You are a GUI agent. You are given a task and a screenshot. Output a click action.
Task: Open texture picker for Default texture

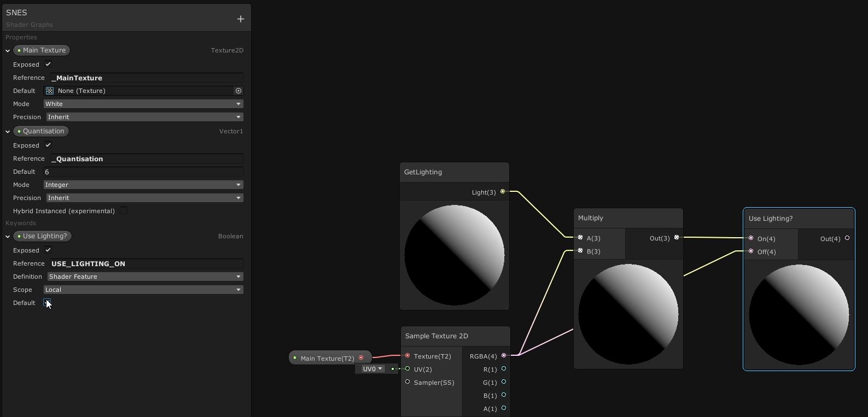pos(238,91)
